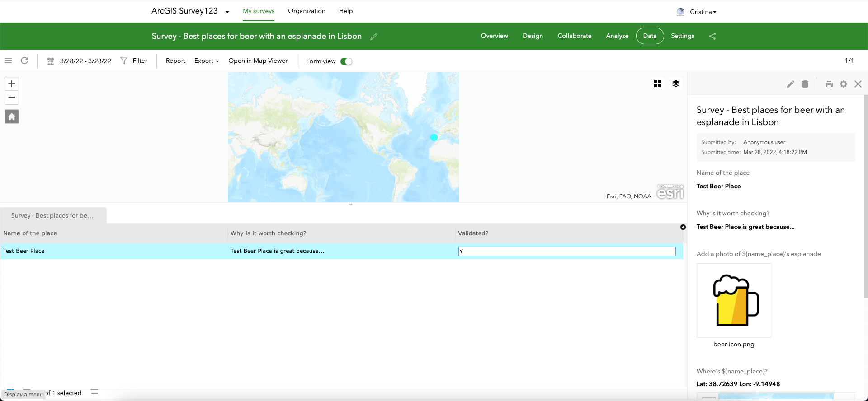Click the beer-icon.png file name
Viewport: 868px width, 401px height.
[734, 344]
